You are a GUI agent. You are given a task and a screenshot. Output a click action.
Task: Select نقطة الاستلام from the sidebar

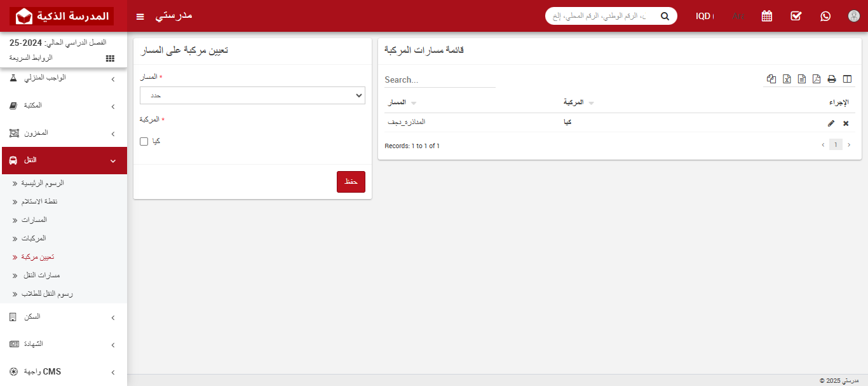(38, 202)
